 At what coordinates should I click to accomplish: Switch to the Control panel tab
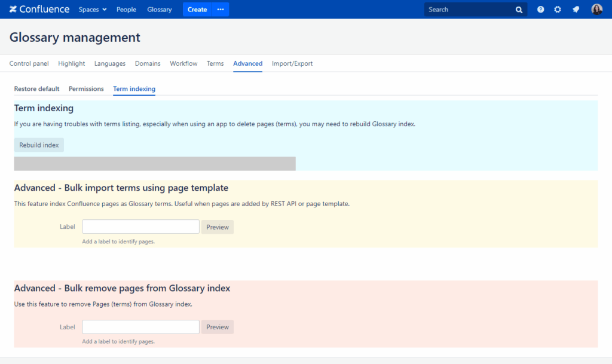click(29, 63)
